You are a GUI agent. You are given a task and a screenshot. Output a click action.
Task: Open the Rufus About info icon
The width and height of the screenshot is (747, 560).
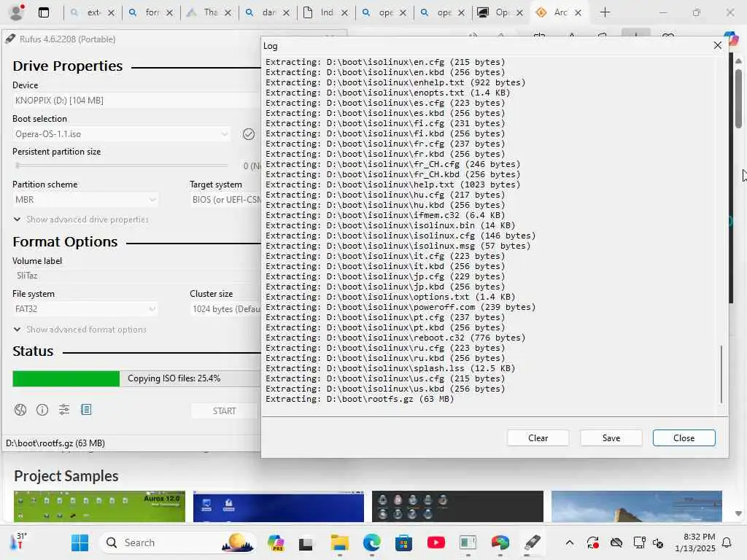(42, 410)
